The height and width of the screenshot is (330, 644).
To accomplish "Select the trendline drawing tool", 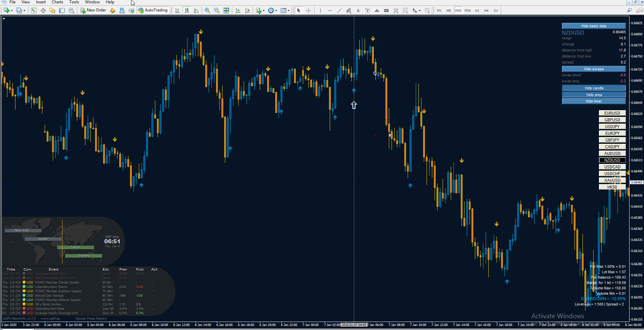I will 339,10.
